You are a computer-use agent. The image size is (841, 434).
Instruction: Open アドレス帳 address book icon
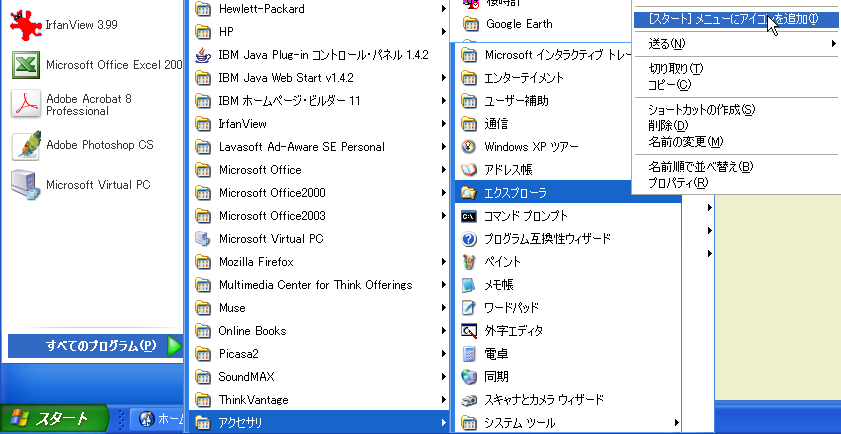click(x=469, y=170)
